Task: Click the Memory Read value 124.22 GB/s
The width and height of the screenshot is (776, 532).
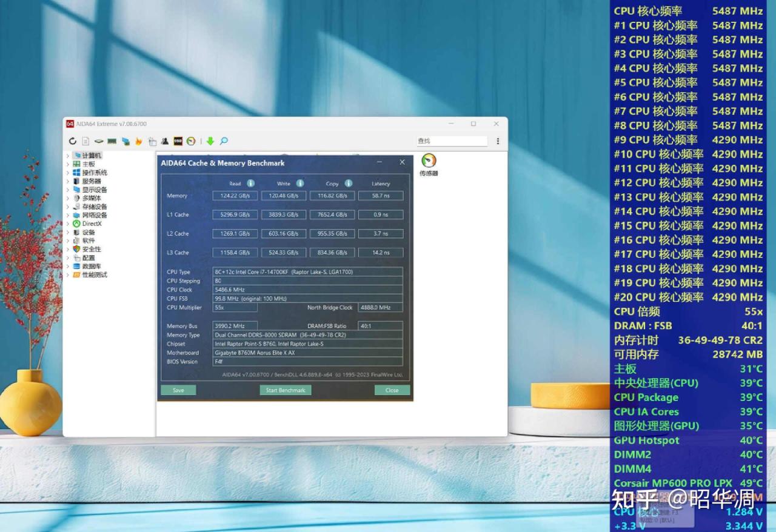Action: pyautogui.click(x=235, y=196)
